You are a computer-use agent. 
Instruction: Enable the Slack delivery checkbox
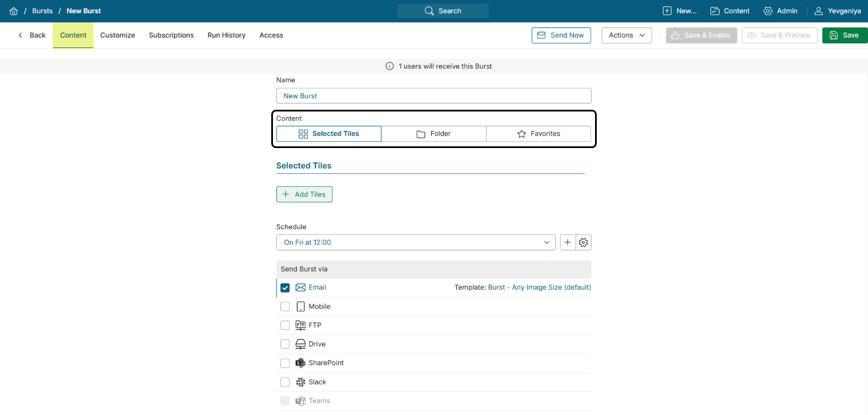click(285, 382)
